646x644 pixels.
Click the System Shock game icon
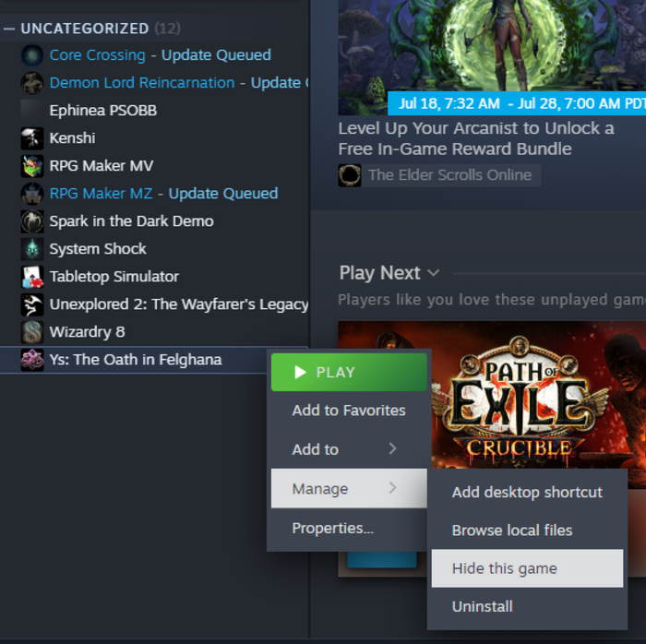[x=32, y=249]
